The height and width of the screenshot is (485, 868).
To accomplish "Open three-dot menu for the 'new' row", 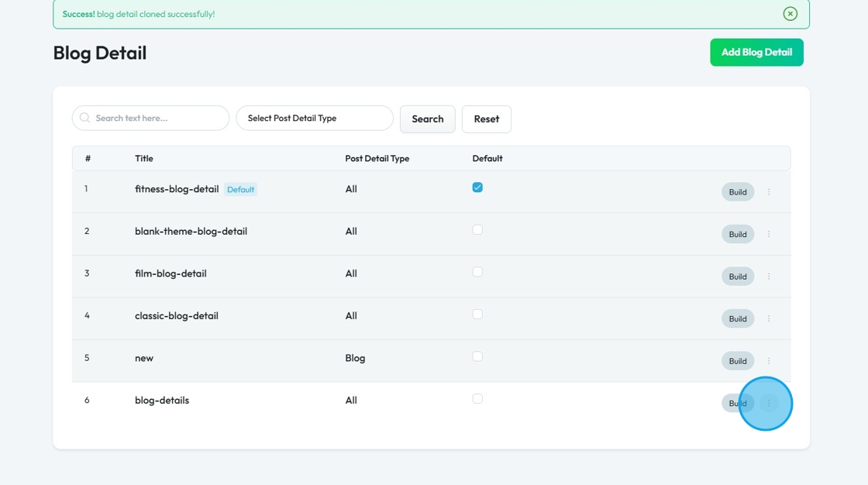I will (x=769, y=361).
